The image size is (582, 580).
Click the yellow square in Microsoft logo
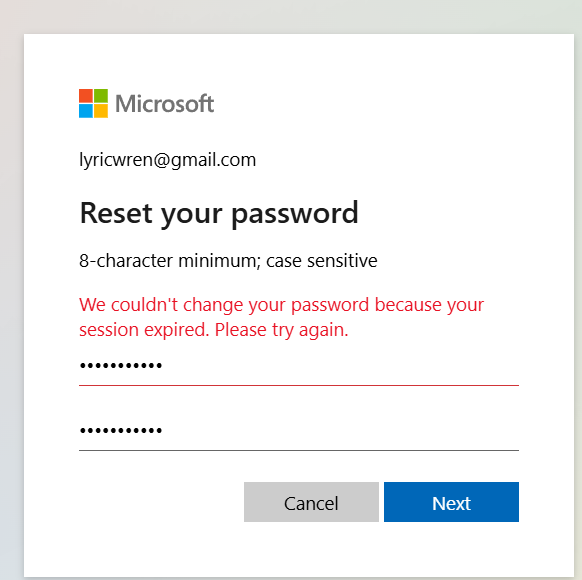point(101,111)
